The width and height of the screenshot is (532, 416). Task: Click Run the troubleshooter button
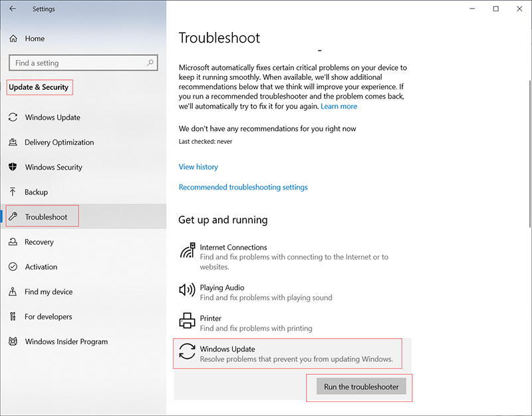361,387
